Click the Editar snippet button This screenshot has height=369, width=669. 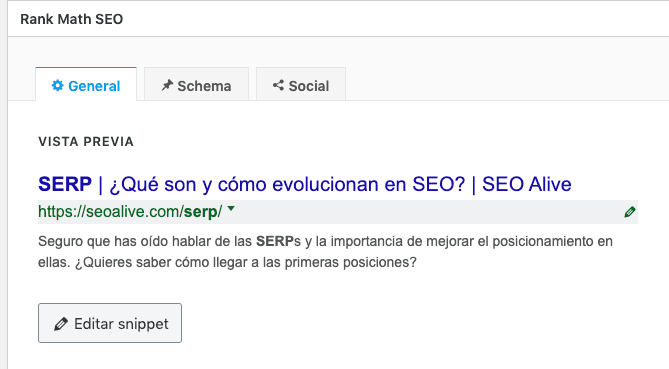tap(110, 323)
